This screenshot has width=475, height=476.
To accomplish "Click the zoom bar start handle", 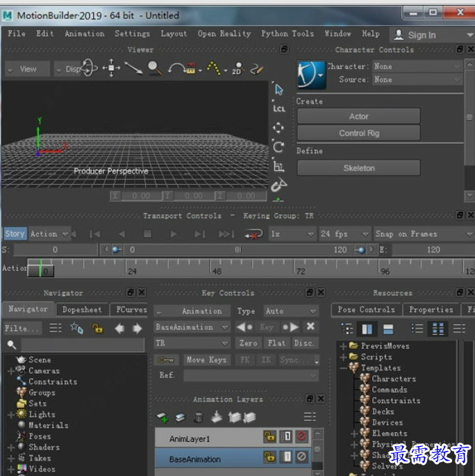I will click(x=116, y=250).
